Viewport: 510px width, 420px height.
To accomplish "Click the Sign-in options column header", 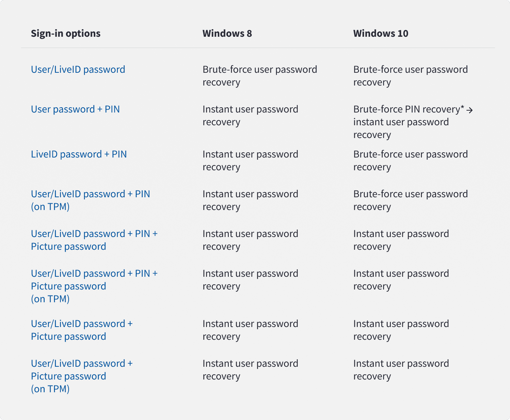I will click(66, 33).
